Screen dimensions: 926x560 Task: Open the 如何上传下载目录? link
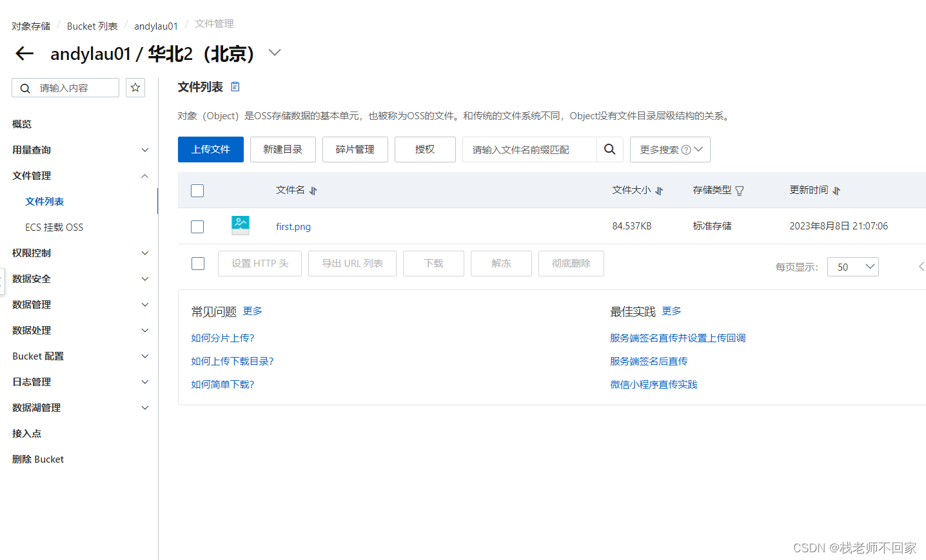click(x=232, y=362)
